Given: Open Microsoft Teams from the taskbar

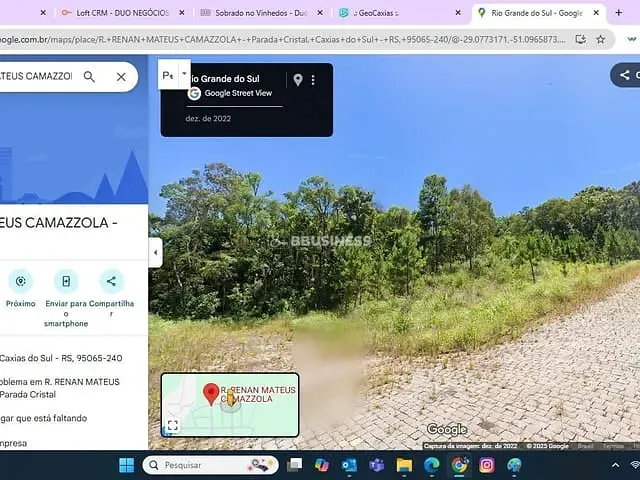Looking at the screenshot, I should coord(376,465).
